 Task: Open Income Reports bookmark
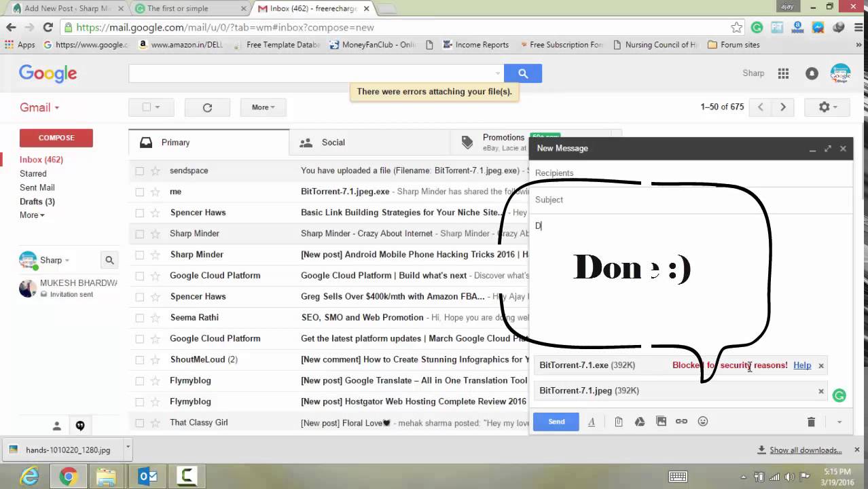click(x=475, y=45)
